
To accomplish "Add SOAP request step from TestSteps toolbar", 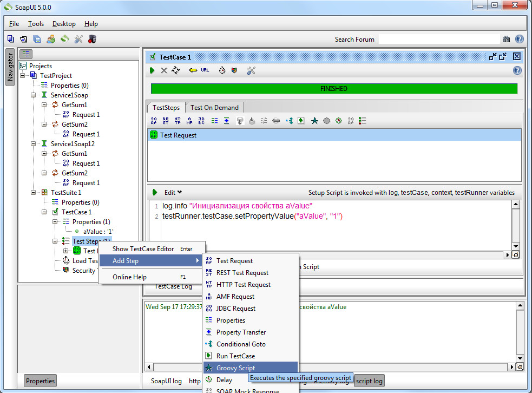I will pos(154,121).
